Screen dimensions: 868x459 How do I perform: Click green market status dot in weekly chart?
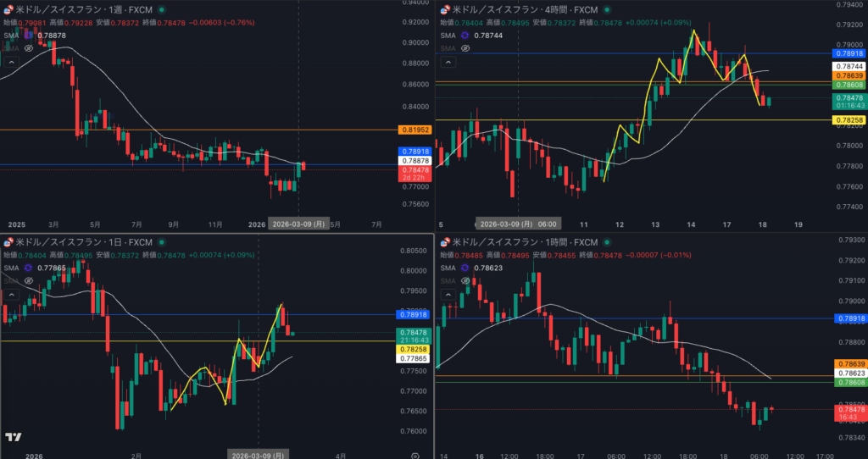pos(161,9)
